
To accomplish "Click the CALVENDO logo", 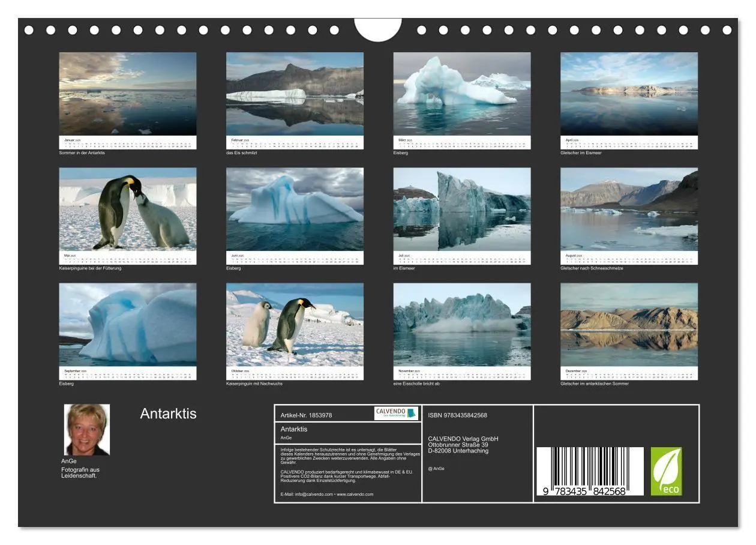I will 396,413.
